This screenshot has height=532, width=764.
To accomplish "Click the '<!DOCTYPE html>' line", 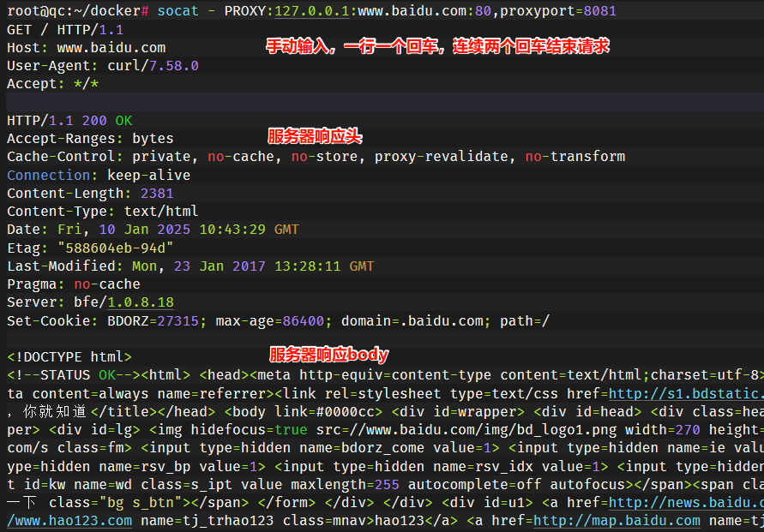I will 69,356.
